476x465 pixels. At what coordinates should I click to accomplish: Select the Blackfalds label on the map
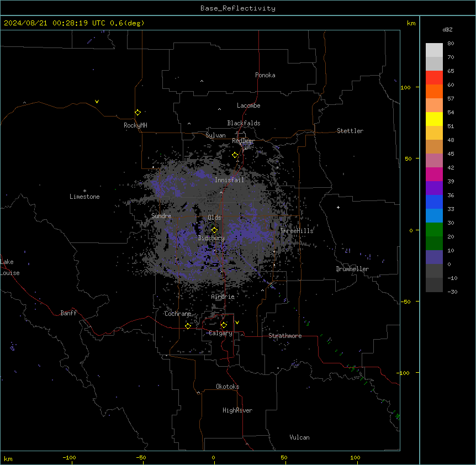[x=244, y=123]
